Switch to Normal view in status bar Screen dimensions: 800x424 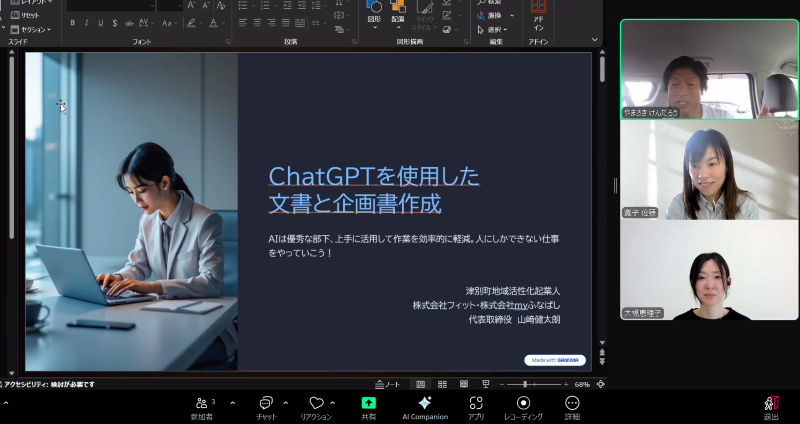pyautogui.click(x=420, y=384)
